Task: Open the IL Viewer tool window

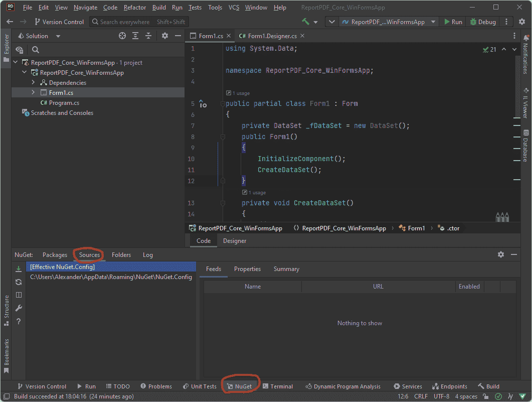Action: pyautogui.click(x=526, y=103)
